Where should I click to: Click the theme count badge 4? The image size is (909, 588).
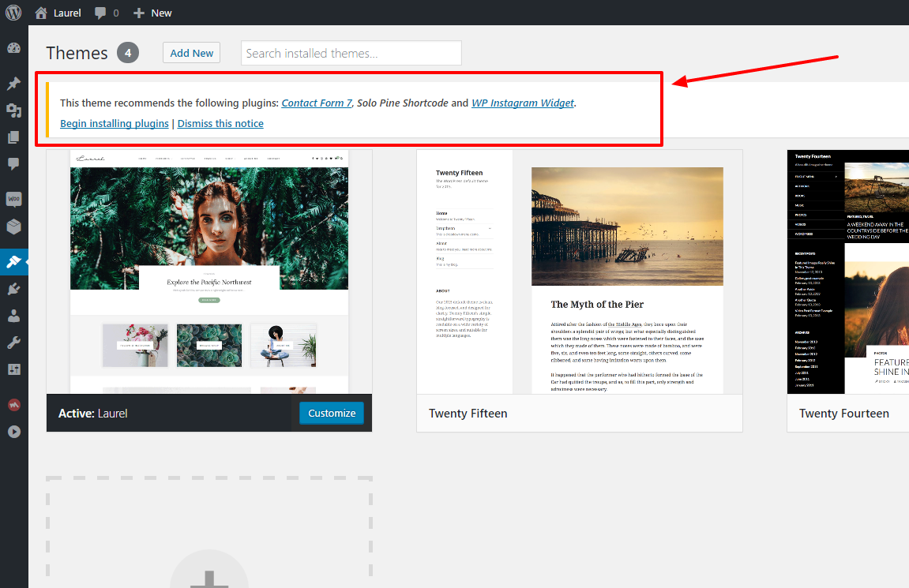click(127, 53)
